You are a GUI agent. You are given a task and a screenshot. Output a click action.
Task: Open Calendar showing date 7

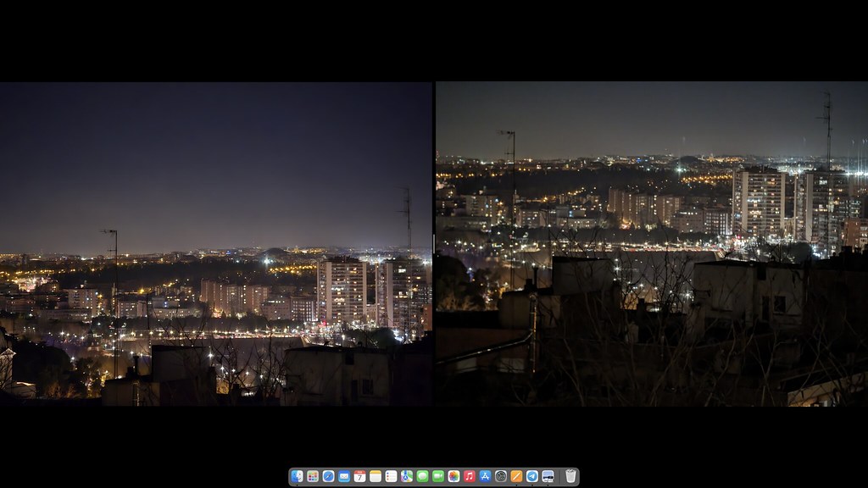pos(359,476)
